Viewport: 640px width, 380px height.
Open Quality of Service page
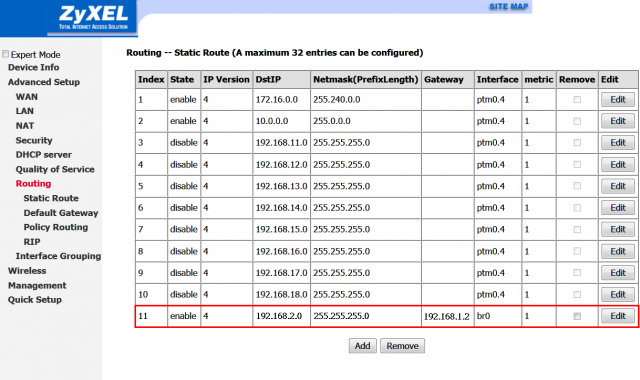pos(55,169)
